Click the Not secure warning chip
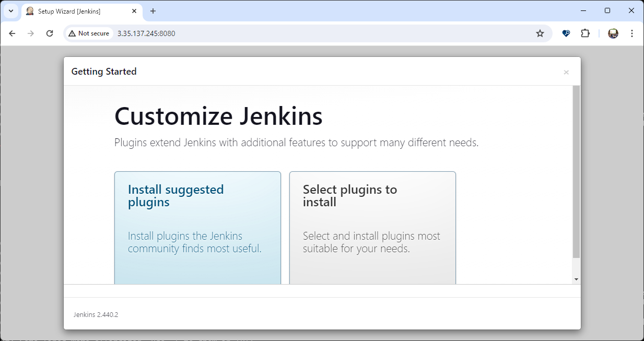The height and width of the screenshot is (341, 644). pyautogui.click(x=89, y=33)
